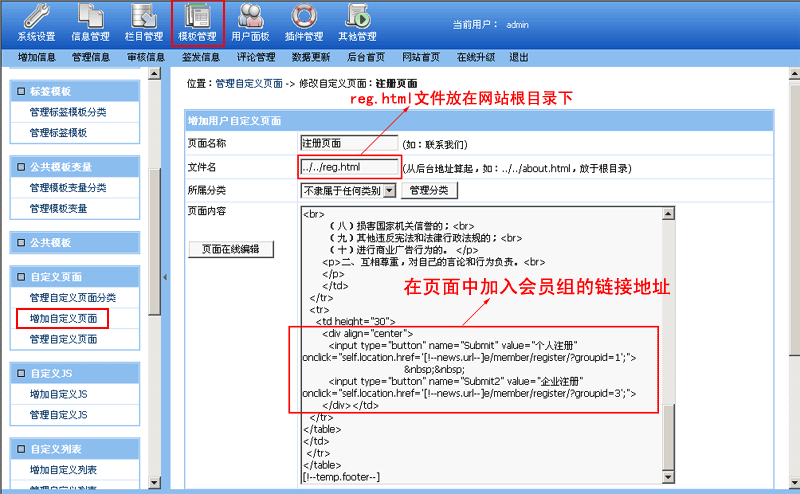Collapse the 标签模板 section icon
The height and width of the screenshot is (494, 800).
(21, 91)
